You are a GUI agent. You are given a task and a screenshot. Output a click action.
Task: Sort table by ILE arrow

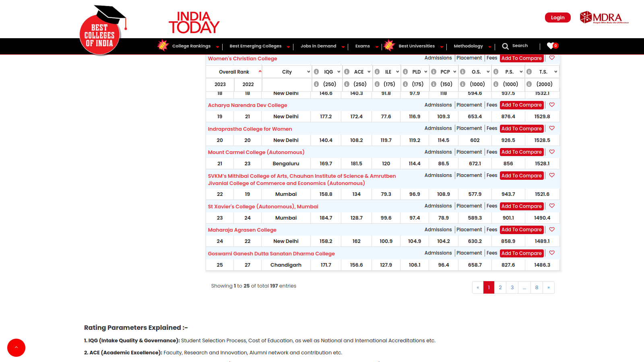click(x=398, y=72)
